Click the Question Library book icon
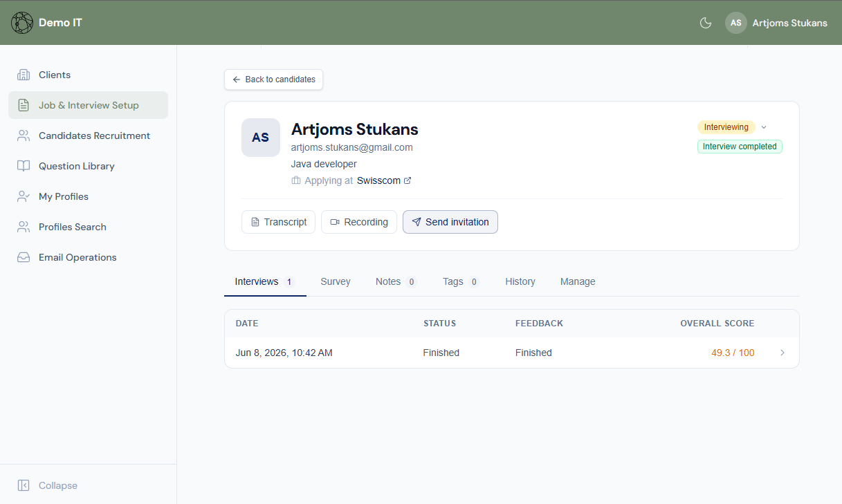Image resolution: width=842 pixels, height=504 pixels. coord(24,166)
